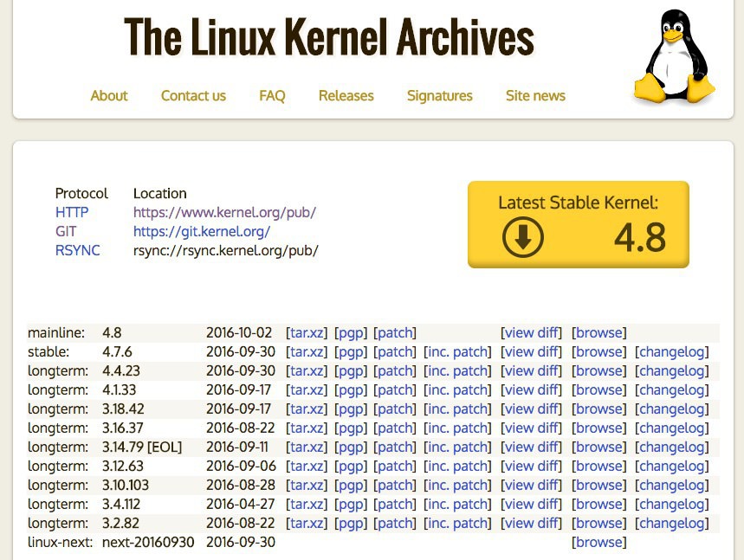Viewport: 744px width, 560px height.
Task: Open https://git.kernel.org/ location link
Action: click(202, 231)
